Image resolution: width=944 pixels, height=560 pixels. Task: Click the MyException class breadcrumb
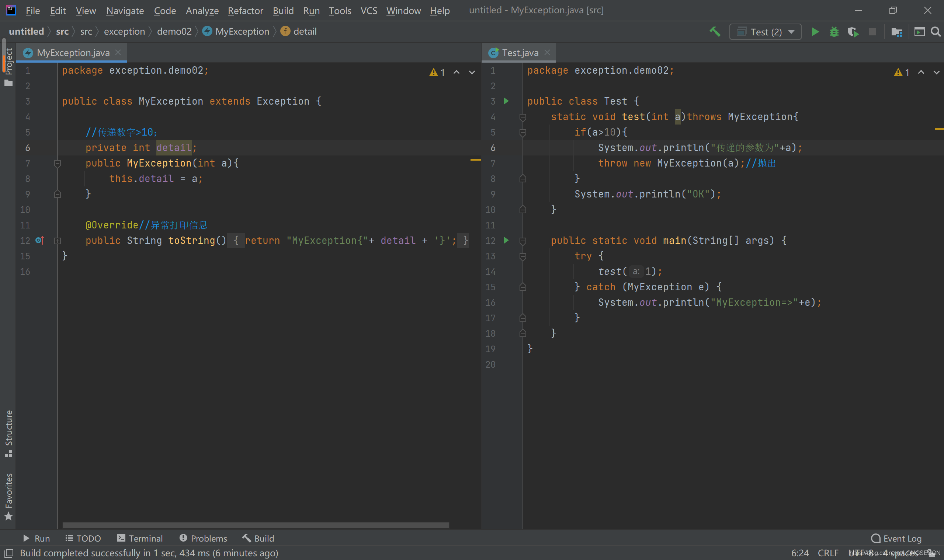click(236, 31)
